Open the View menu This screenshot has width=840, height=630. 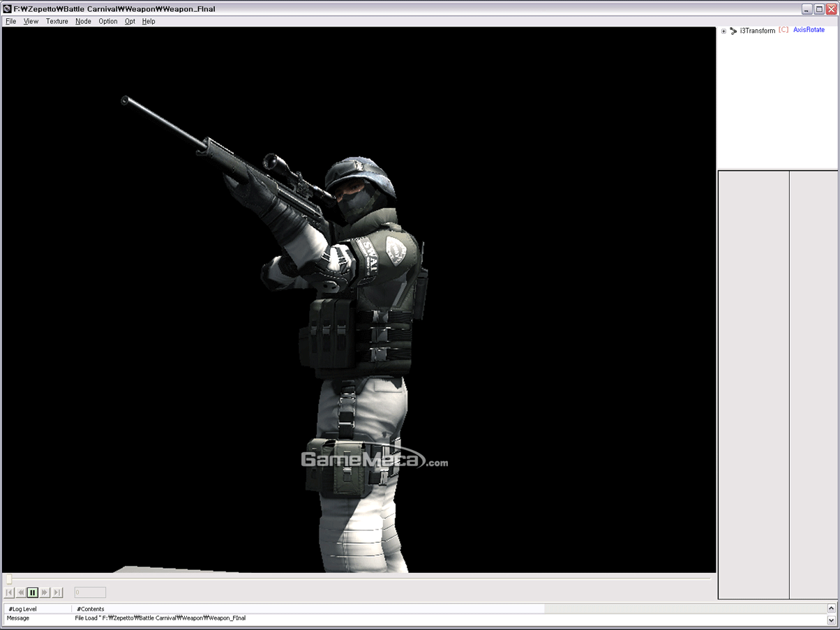pos(31,21)
